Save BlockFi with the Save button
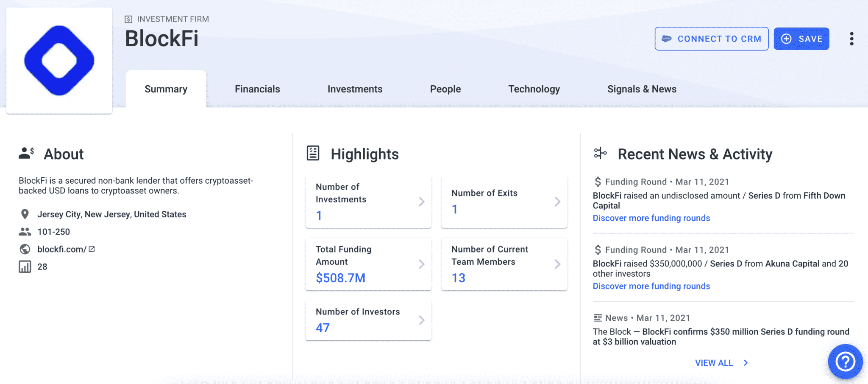Image resolution: width=868 pixels, height=384 pixels. point(801,39)
